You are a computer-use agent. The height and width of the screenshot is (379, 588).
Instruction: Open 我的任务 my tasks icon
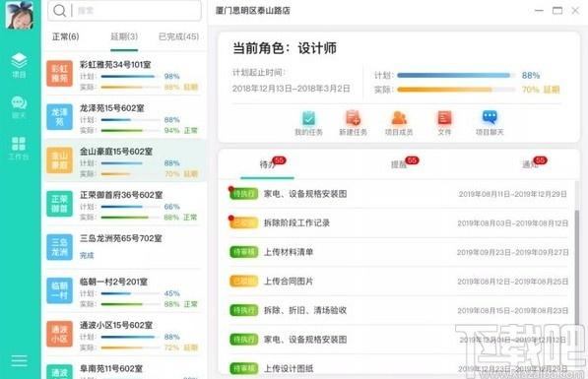pos(308,123)
